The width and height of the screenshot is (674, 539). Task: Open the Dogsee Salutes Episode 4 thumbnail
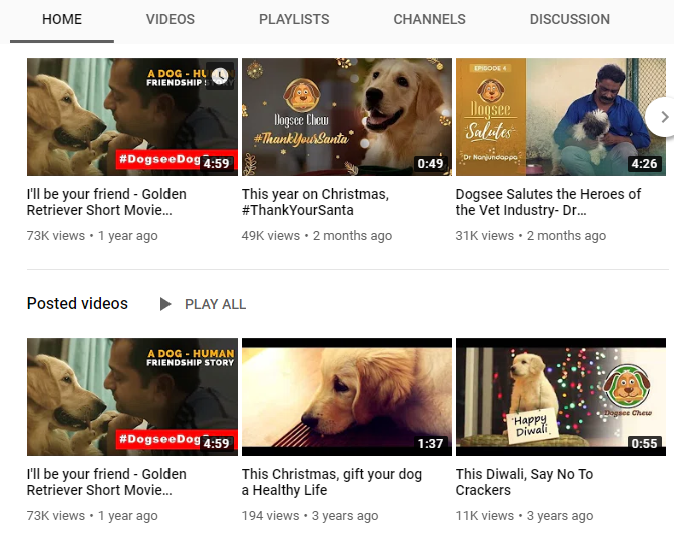pyautogui.click(x=561, y=117)
